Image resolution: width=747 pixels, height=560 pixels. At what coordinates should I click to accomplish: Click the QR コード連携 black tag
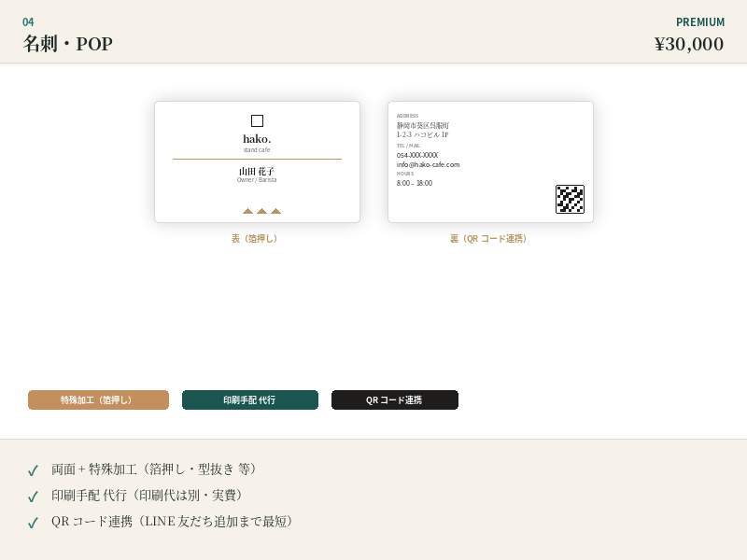pyautogui.click(x=395, y=400)
